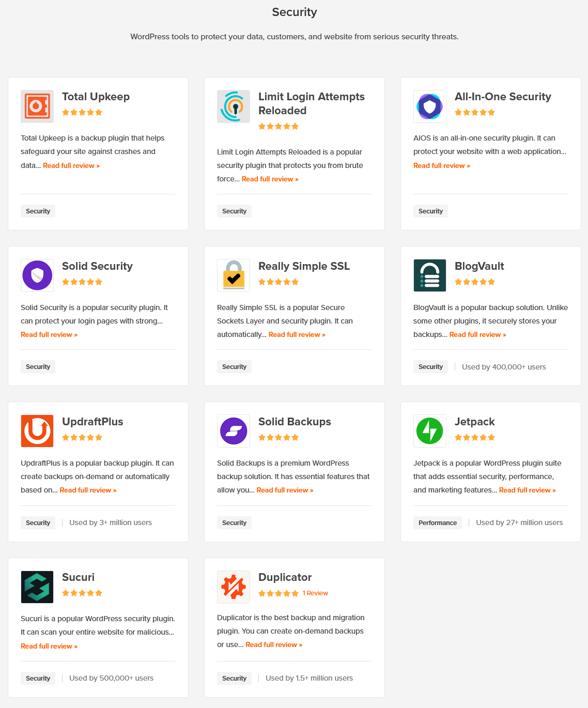Viewport: 588px width, 708px height.
Task: Read full review of UpdraftPlus
Action: pos(88,490)
